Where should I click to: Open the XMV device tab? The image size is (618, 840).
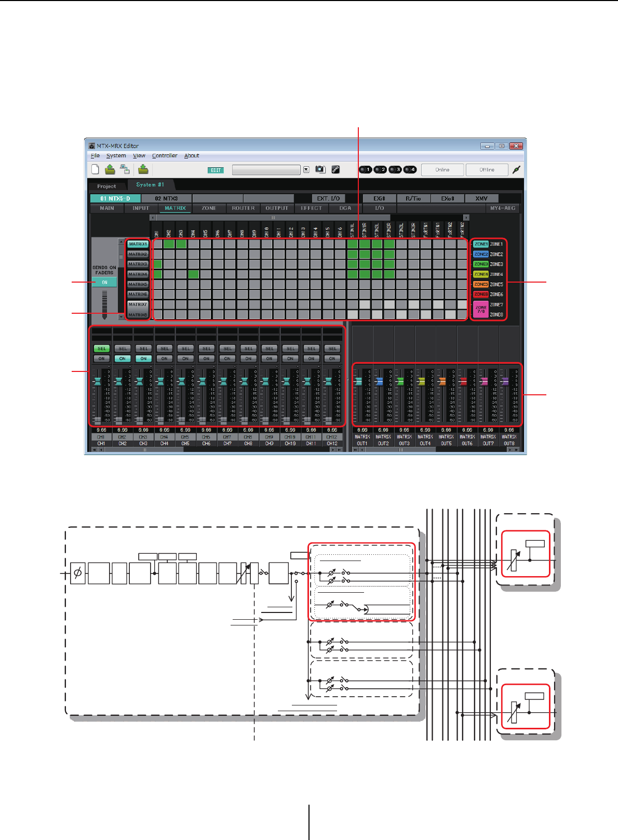click(x=481, y=198)
